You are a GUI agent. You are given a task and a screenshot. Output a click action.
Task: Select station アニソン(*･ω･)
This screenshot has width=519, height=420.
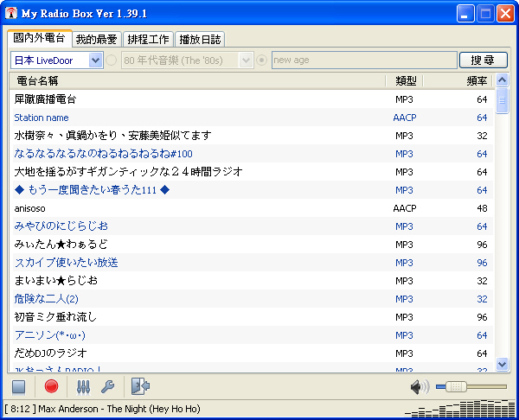point(253,335)
